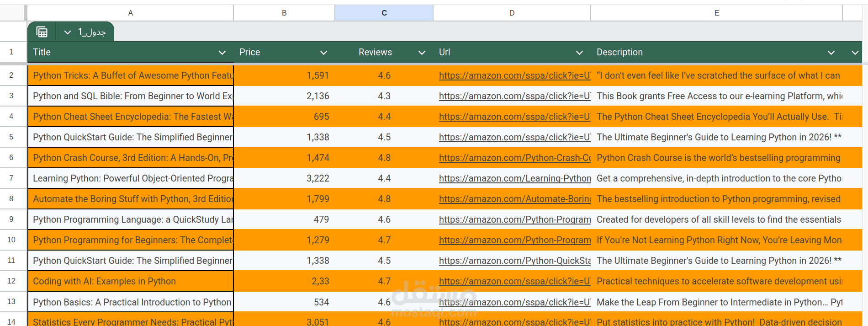Image resolution: width=868 pixels, height=326 pixels.
Task: Select the 'Python Crash Course, 3rd Edition' title cell
Action: pyautogui.click(x=131, y=158)
